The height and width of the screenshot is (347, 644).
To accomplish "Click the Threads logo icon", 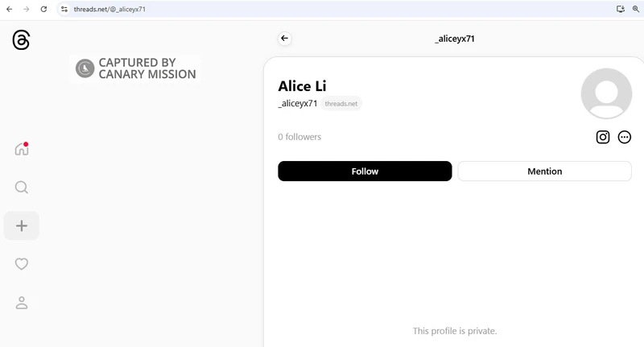I will 21,40.
